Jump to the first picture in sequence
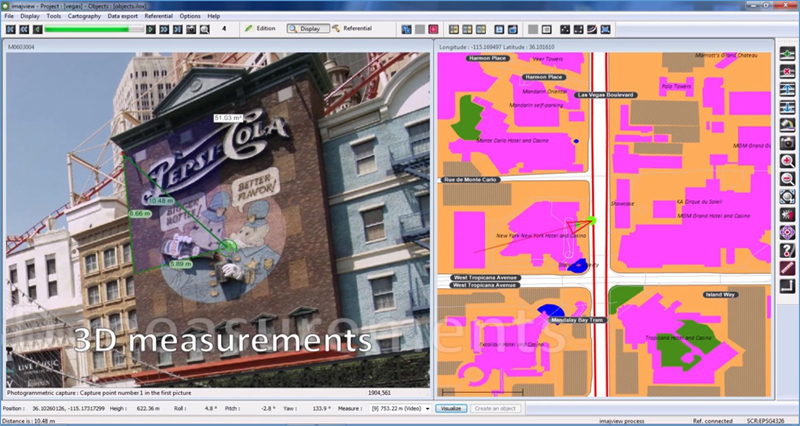This screenshot has width=800, height=426. point(10,29)
